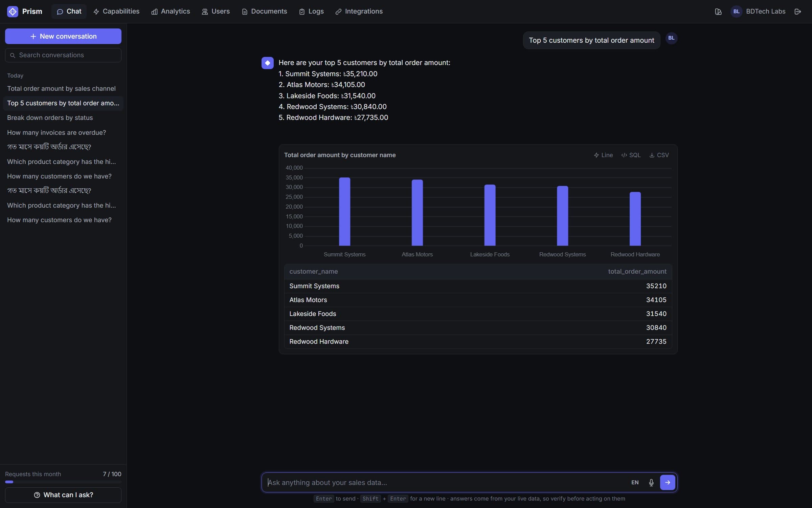Click the BDTech Labs account name
The height and width of the screenshot is (508, 812).
(x=765, y=12)
